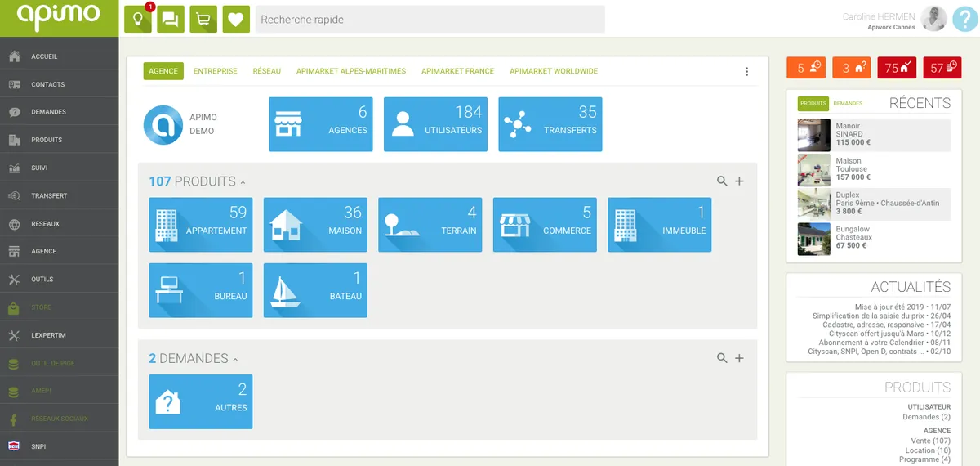This screenshot has width=980, height=466.
Task: Open Agence in the sidebar
Action: [59, 251]
